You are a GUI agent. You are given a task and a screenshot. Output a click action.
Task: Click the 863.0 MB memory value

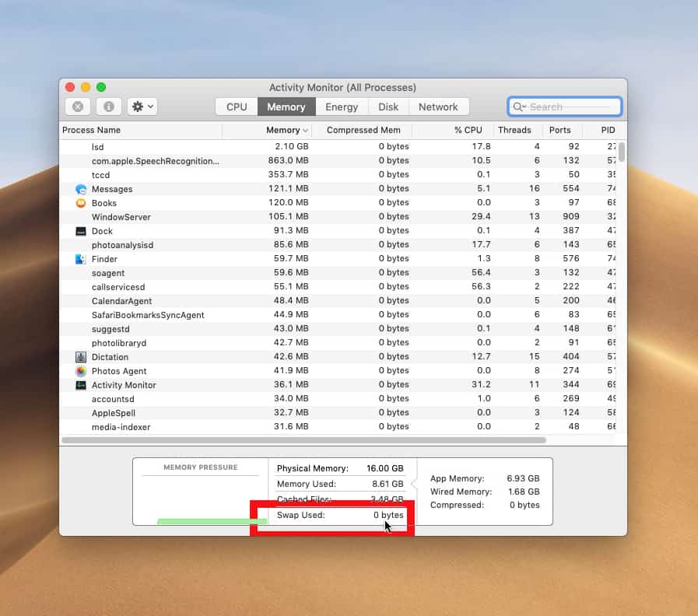pyautogui.click(x=289, y=160)
